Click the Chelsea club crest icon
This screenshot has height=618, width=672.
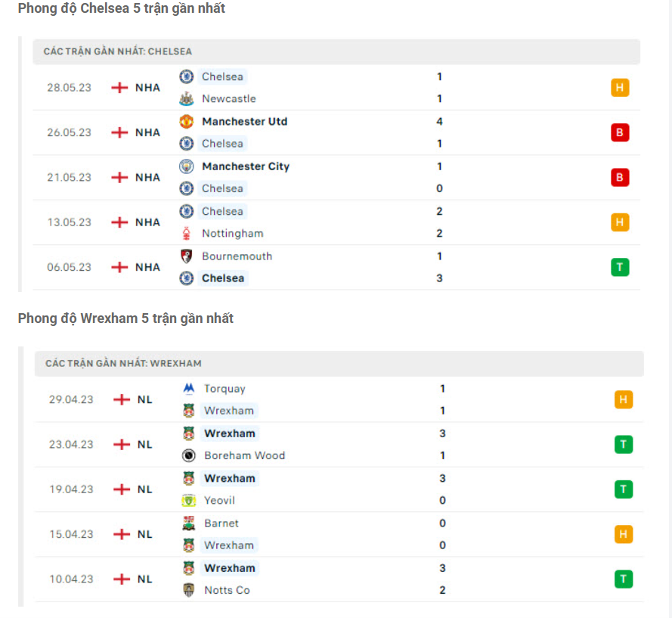coord(187,76)
